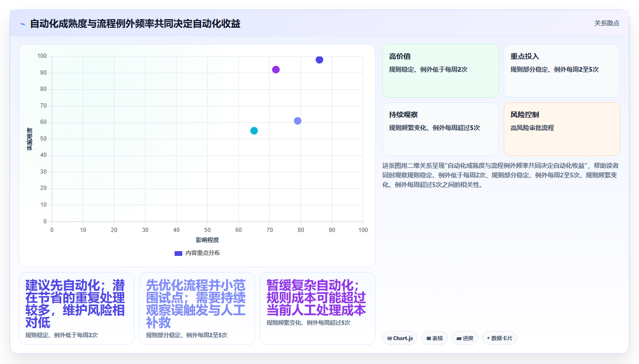Select the light blue scatter point near 61
Viewport: 639px width, 364px height.
click(x=297, y=121)
